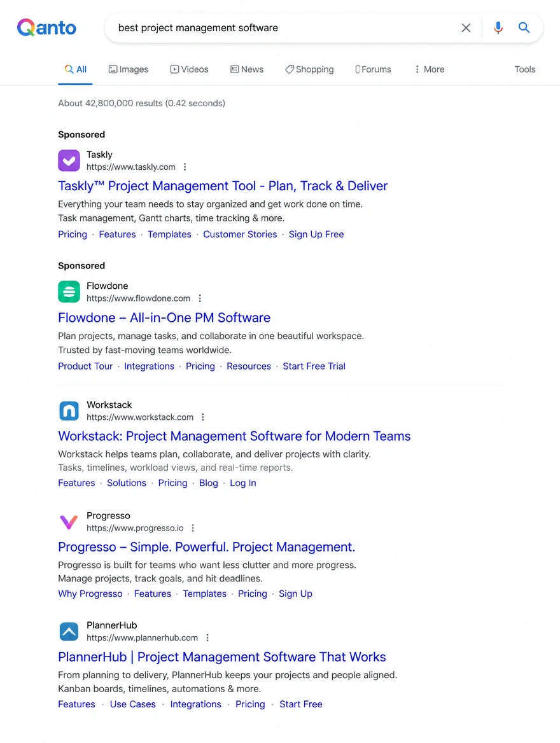The width and height of the screenshot is (560, 743).
Task: Open the Use Cases sitelink
Action: tap(133, 704)
